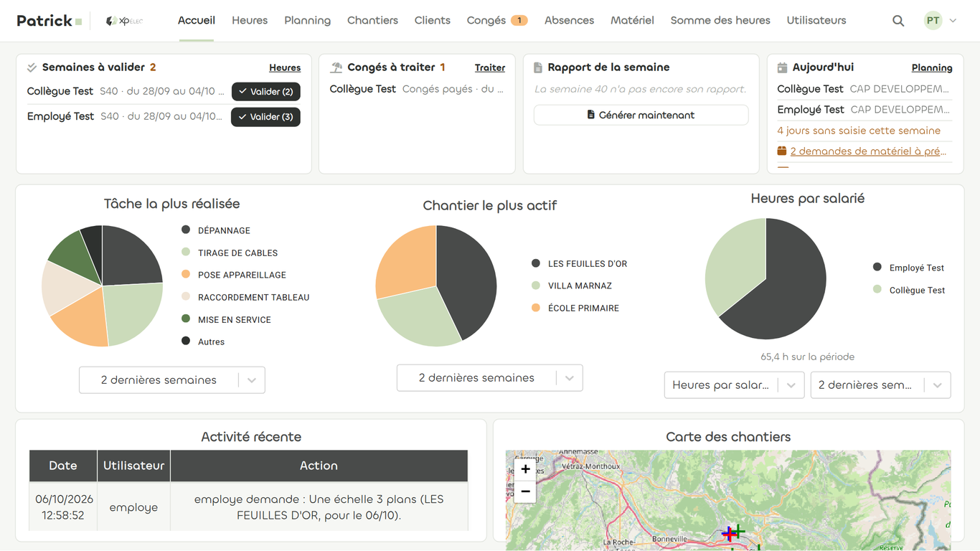Image resolution: width=980 pixels, height=551 pixels.
Task: Click the calendar icon beside Aujourd'hui
Action: tap(782, 67)
